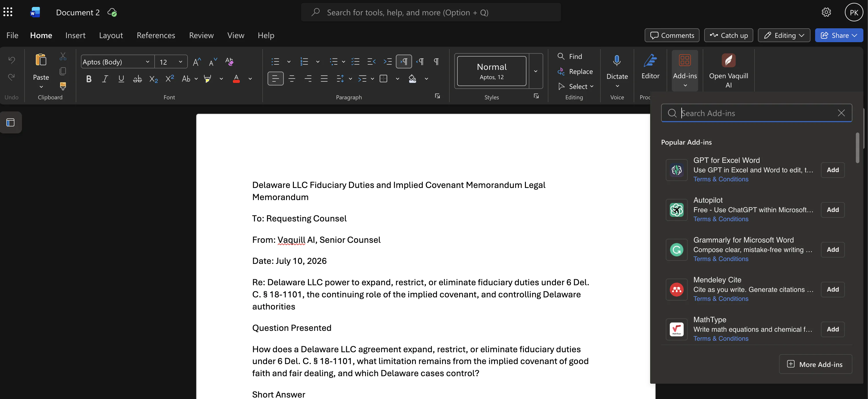The height and width of the screenshot is (399, 868).
Task: Toggle show paragraph marks
Action: click(436, 61)
